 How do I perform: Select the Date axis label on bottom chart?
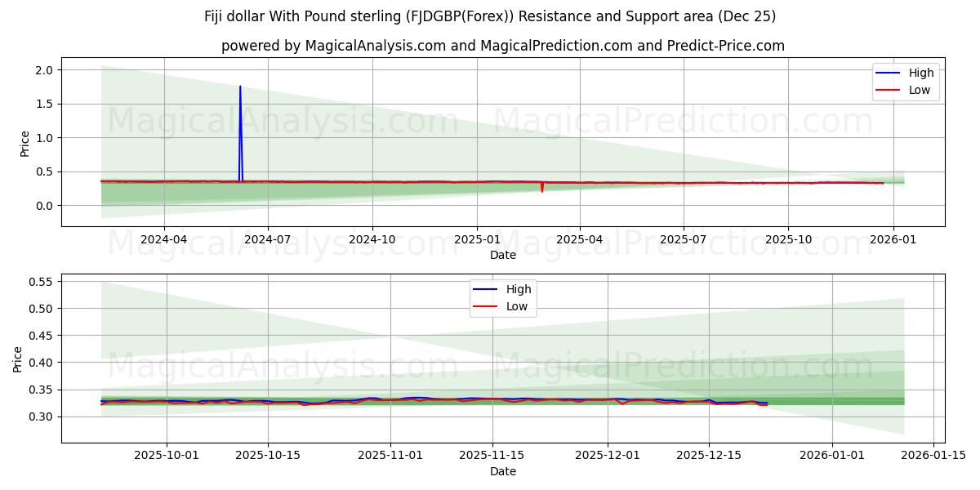pos(505,471)
